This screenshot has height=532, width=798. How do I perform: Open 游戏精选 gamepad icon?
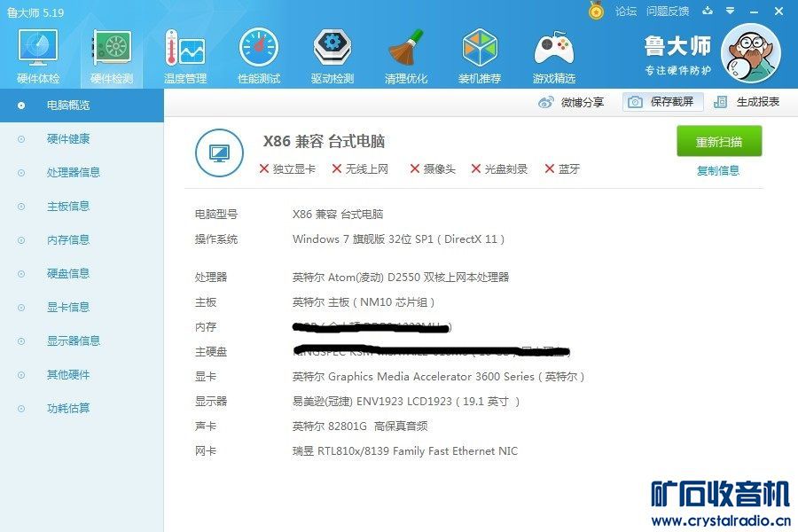(553, 56)
